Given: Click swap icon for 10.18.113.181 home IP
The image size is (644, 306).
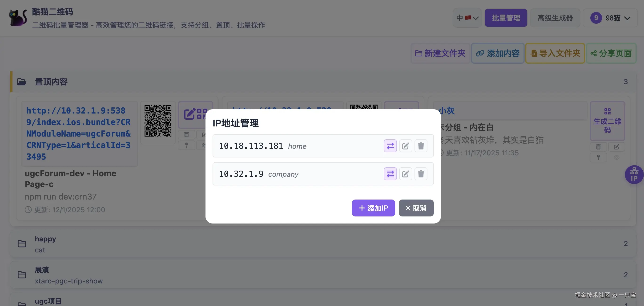Looking at the screenshot, I should click(390, 146).
